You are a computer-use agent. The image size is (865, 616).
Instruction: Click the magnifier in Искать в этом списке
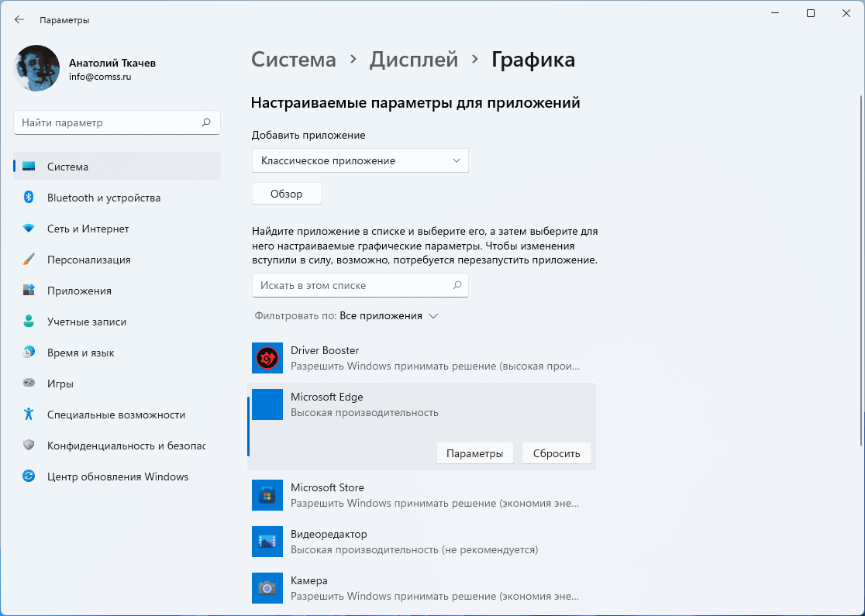[457, 285]
